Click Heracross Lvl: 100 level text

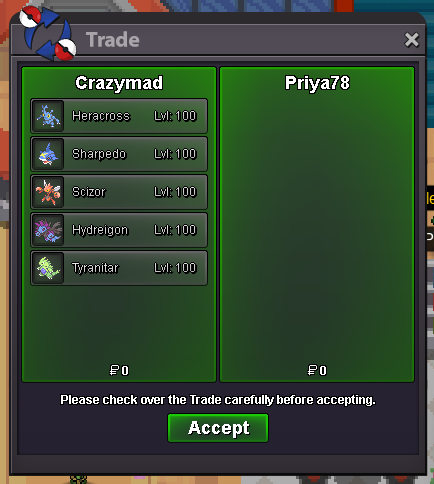[x=175, y=116]
